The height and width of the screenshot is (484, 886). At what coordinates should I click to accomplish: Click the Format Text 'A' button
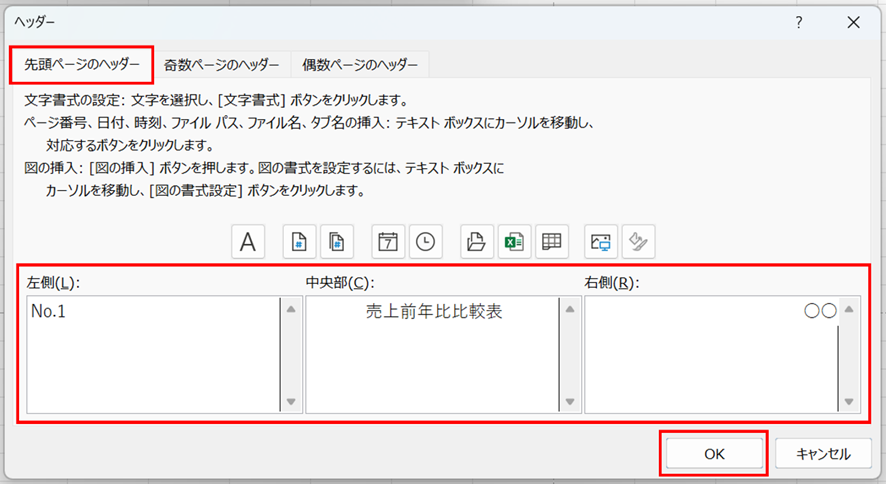coord(247,241)
